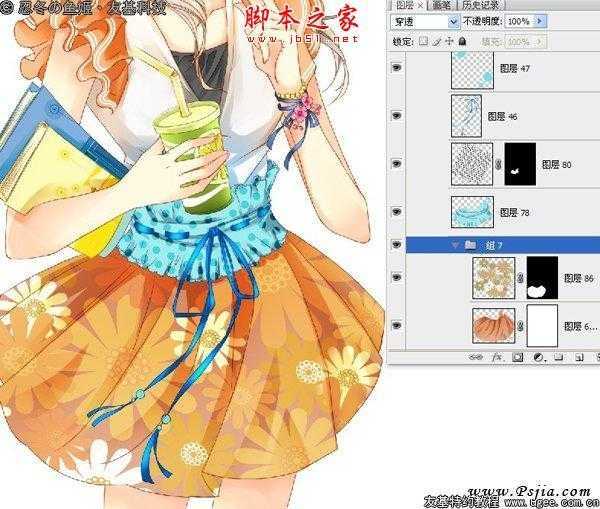Click the lock position icon
The height and width of the screenshot is (509, 600).
point(448,41)
